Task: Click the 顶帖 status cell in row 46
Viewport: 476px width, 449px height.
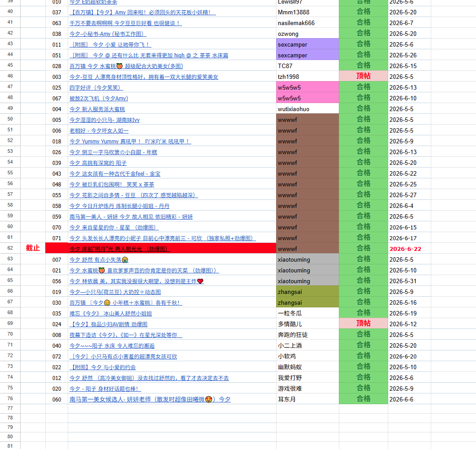Action: tap(363, 76)
